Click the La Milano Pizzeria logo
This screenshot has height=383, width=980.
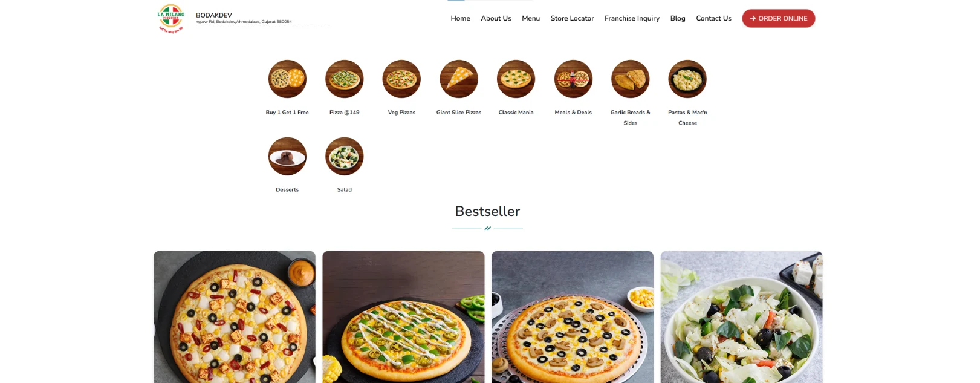tap(171, 19)
